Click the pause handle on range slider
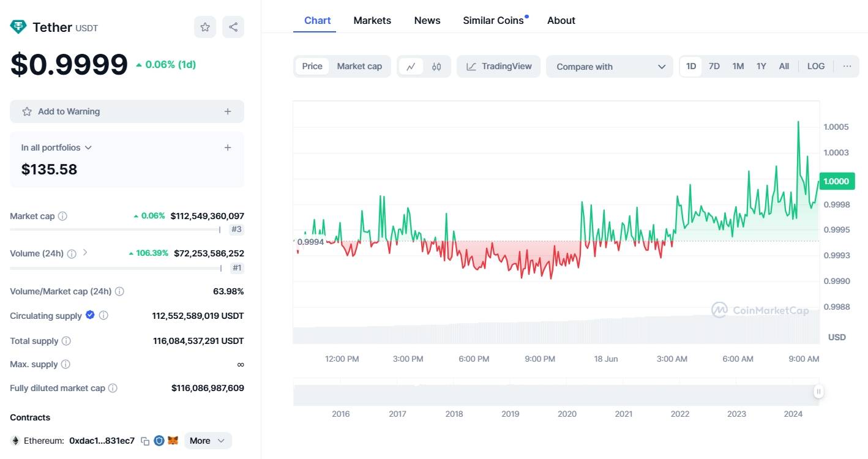868x459 pixels. pos(818,392)
